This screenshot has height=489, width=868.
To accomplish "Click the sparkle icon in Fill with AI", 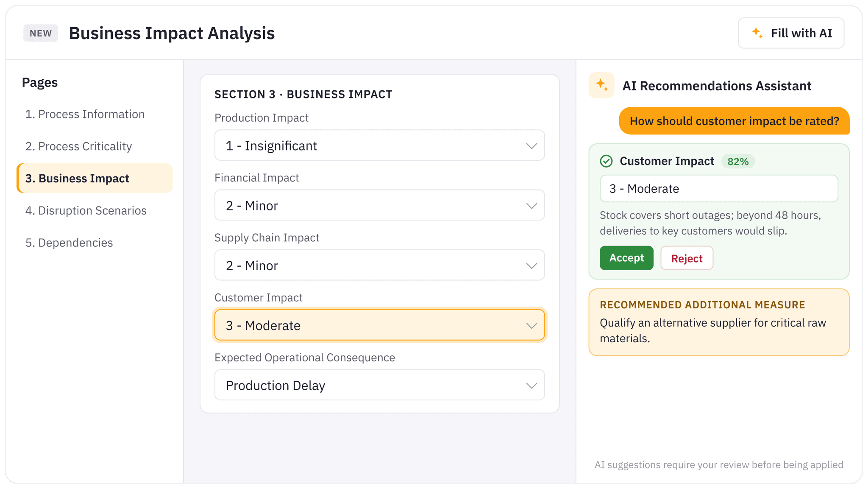I will 757,33.
